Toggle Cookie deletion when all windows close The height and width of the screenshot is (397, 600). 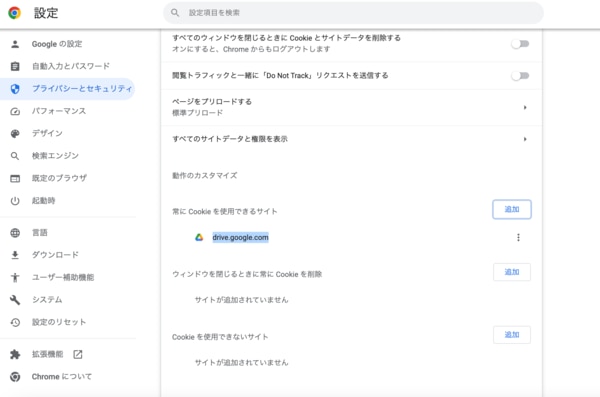(x=520, y=44)
